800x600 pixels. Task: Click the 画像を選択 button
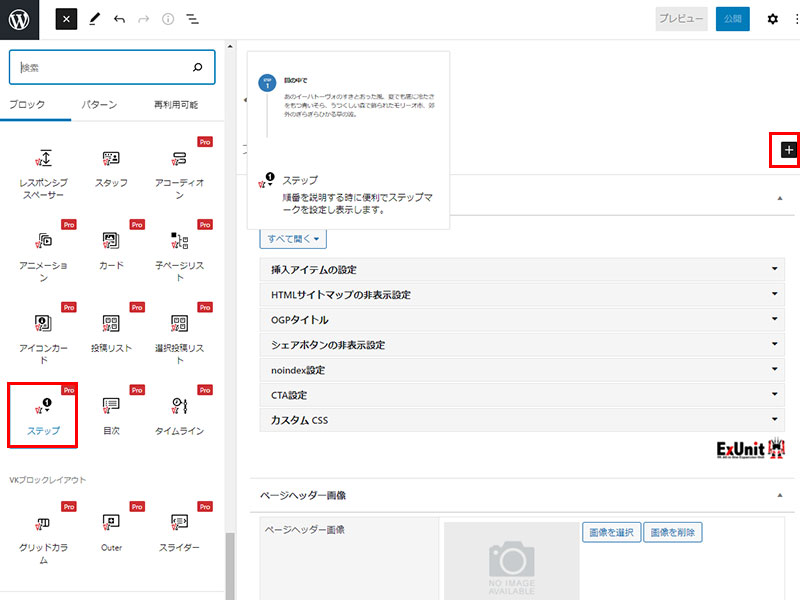(609, 532)
